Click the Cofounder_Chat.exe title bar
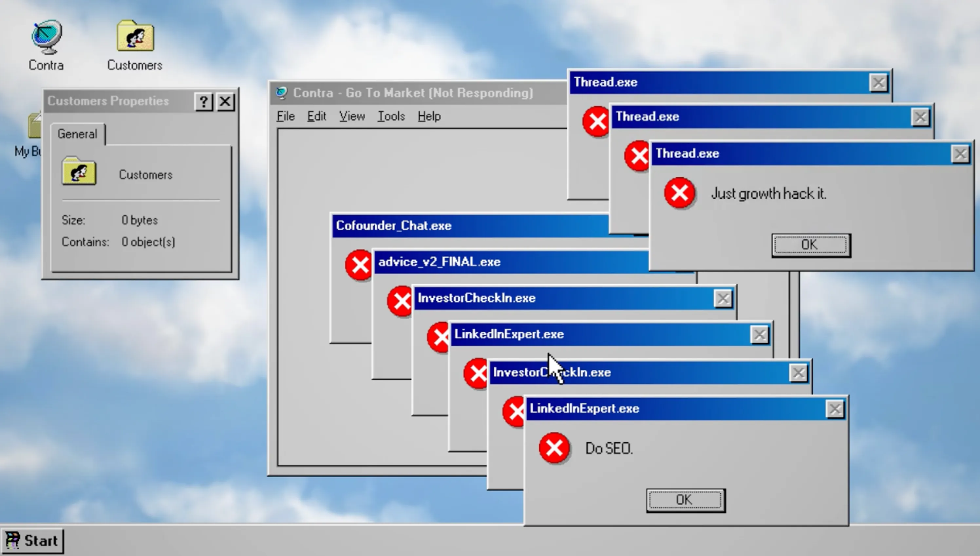980x556 pixels. coord(470,226)
